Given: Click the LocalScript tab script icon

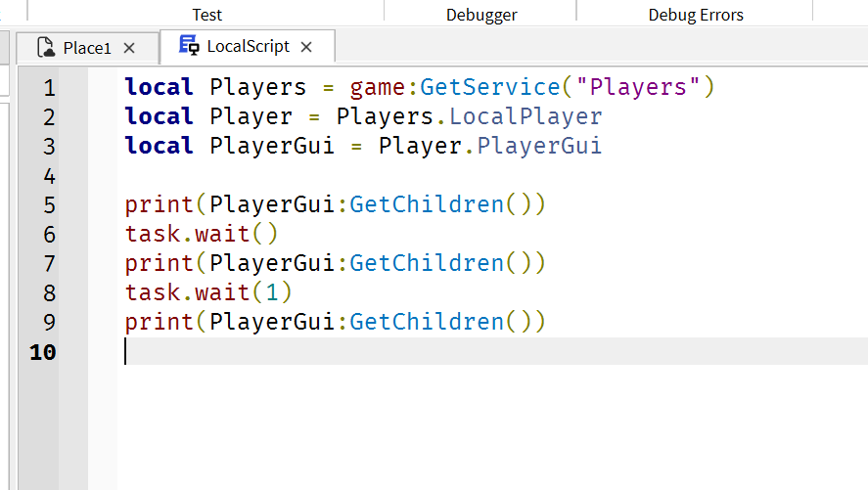Looking at the screenshot, I should (189, 45).
